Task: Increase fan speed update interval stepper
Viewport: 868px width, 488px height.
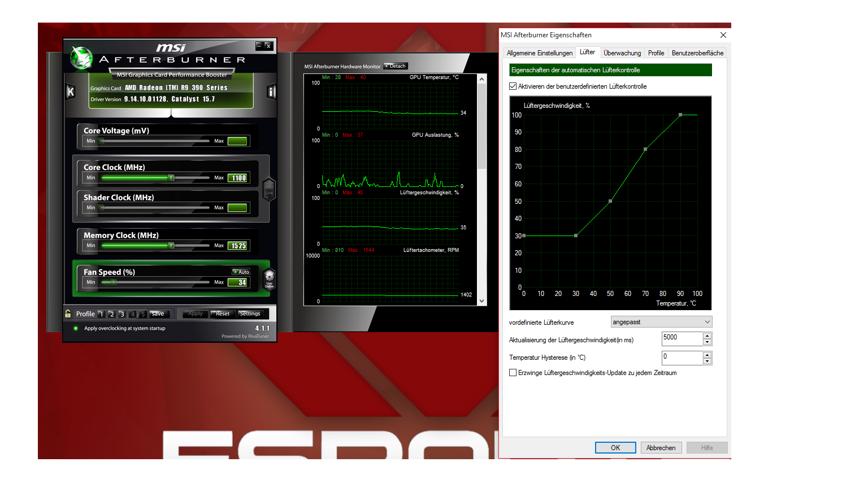Action: pos(707,335)
